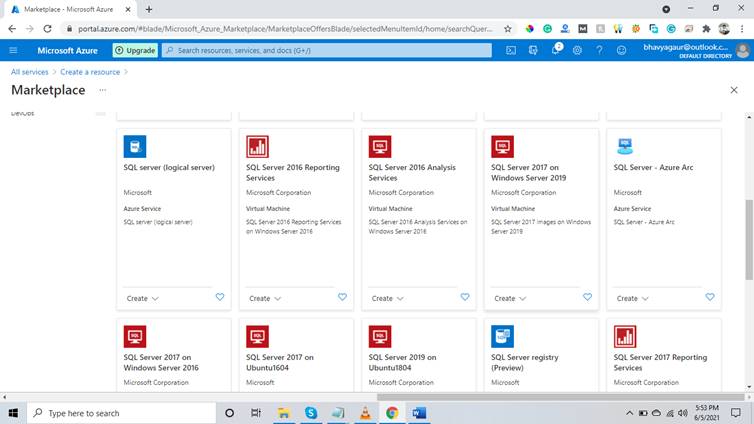Open the Azure portal hamburger menu
This screenshot has width=754, height=424.
13,50
